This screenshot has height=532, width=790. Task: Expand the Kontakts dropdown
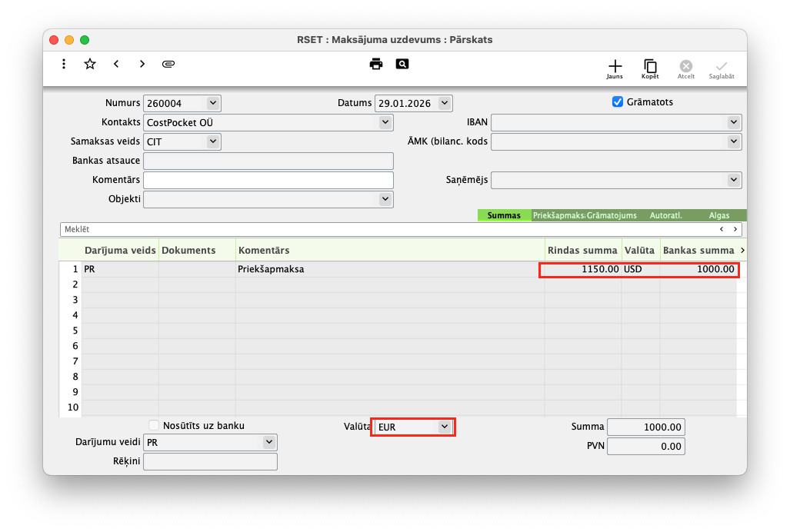pos(385,122)
